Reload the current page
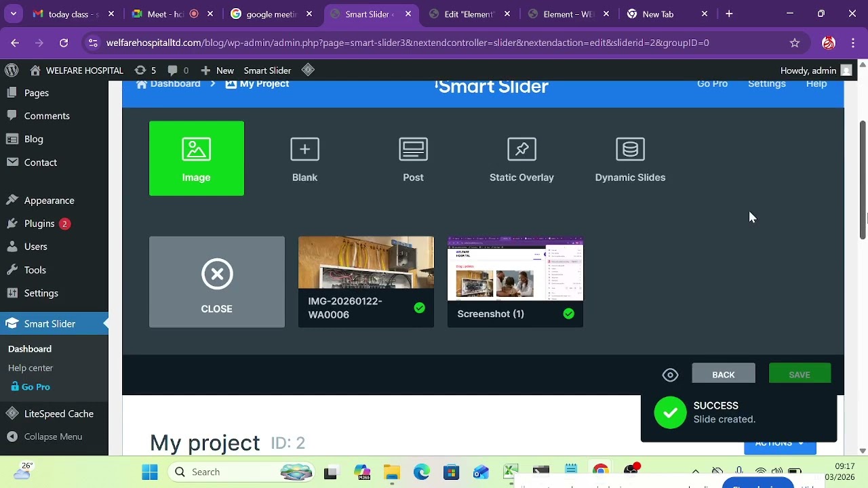868x488 pixels. tap(64, 43)
